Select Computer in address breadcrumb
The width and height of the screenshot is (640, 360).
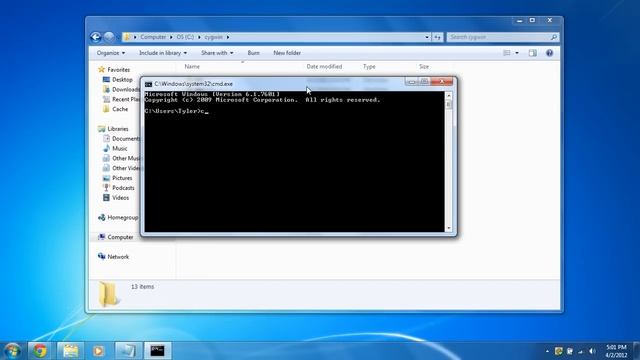pyautogui.click(x=153, y=37)
